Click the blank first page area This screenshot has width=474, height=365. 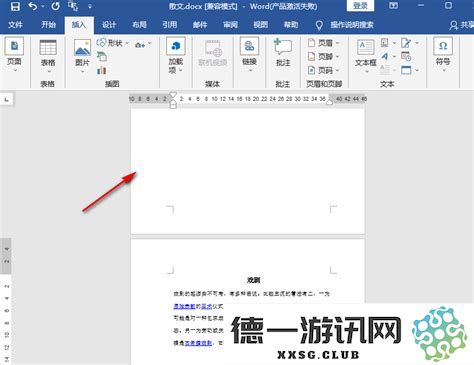[247, 170]
